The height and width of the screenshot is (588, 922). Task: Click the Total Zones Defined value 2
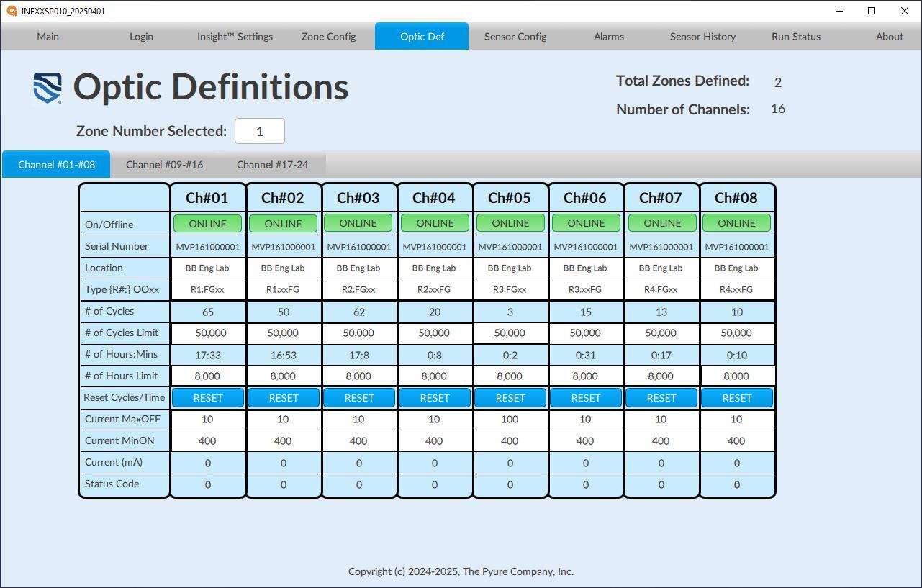point(778,83)
